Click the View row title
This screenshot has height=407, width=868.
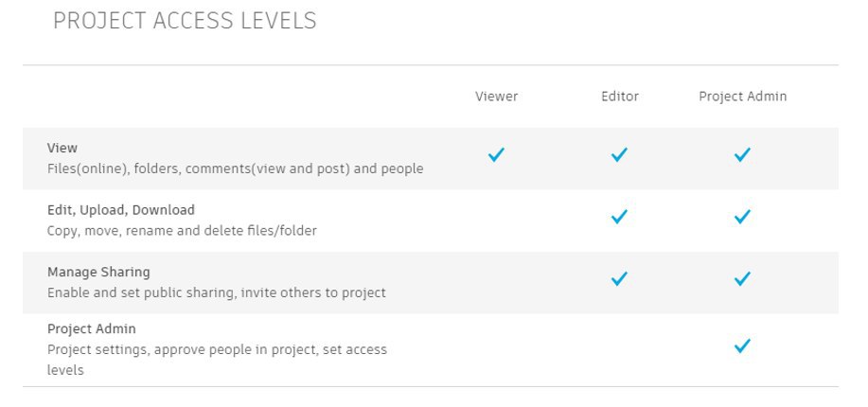pyautogui.click(x=62, y=148)
